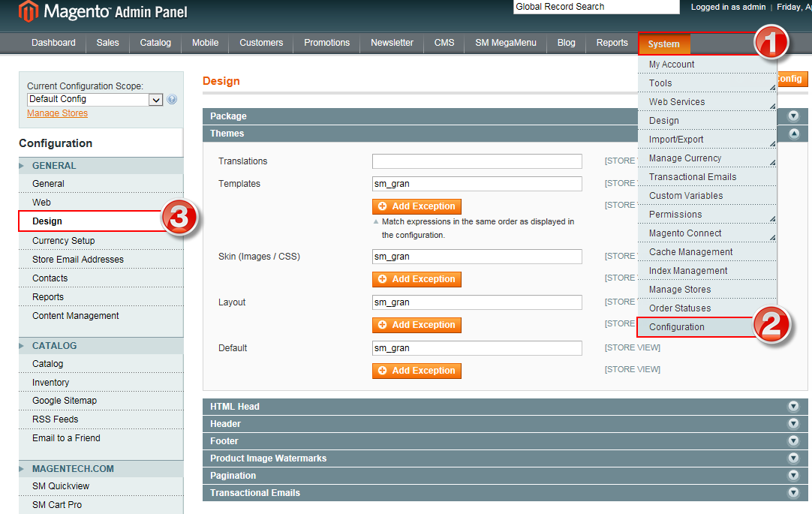Open Inventory in Configuration sidebar
812x514 pixels.
click(x=101, y=383)
